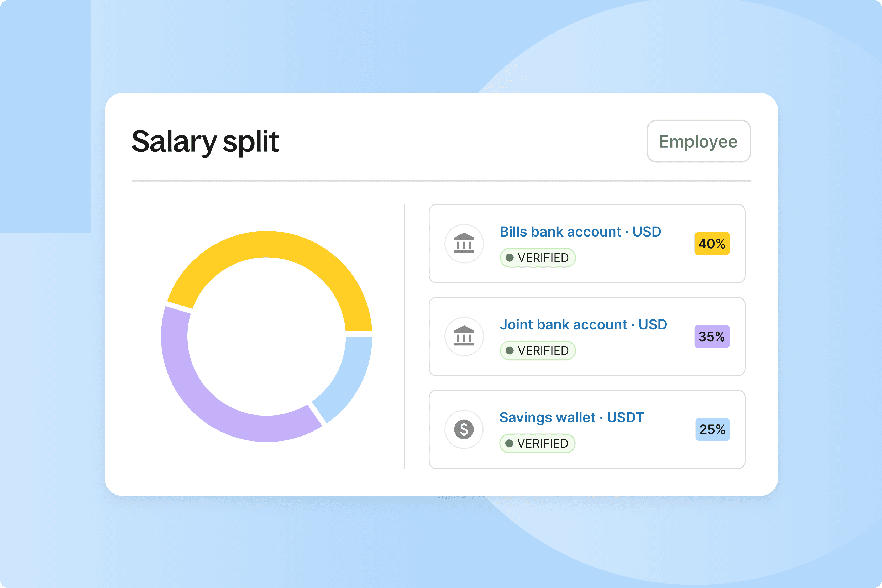
Task: Open the Bills bank account · USD link
Action: 580,232
